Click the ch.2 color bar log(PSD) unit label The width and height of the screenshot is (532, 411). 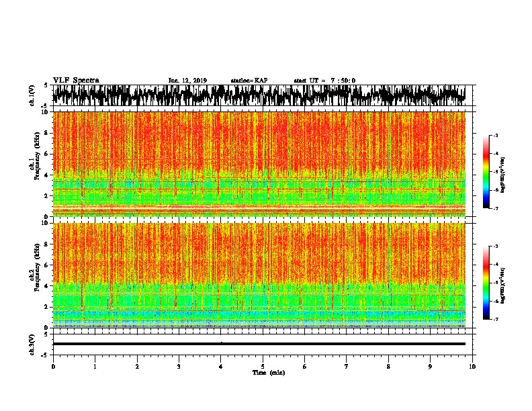click(503, 285)
